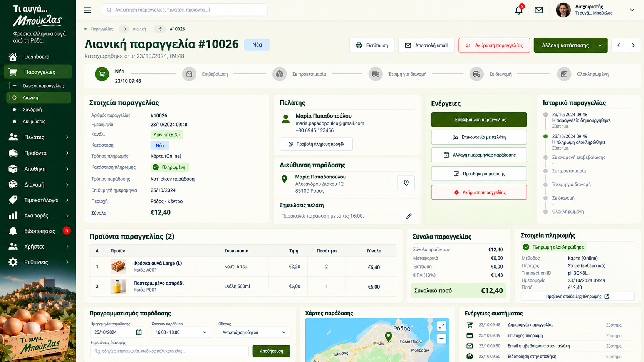The width and height of the screenshot is (644, 362).
Task: Click Αποστολή email button
Action: pyautogui.click(x=426, y=45)
